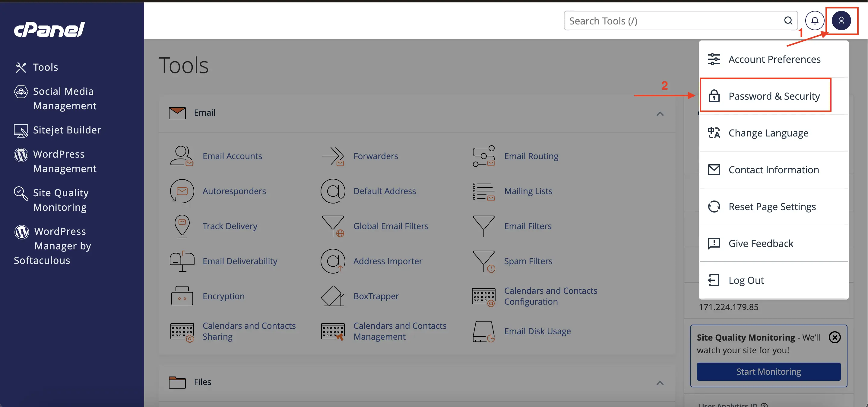Select Give Feedback menu entry
868x407 pixels.
(774, 243)
